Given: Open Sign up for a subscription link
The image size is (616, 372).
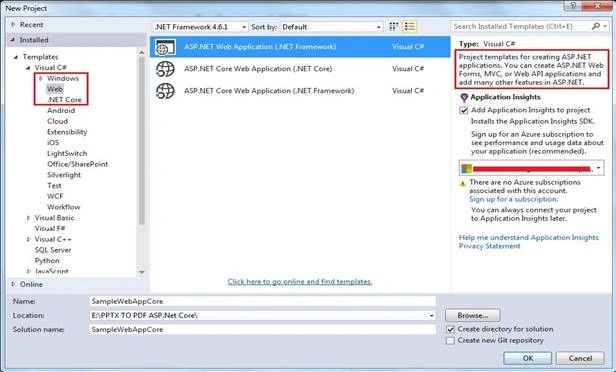Looking at the screenshot, I should click(x=513, y=199).
